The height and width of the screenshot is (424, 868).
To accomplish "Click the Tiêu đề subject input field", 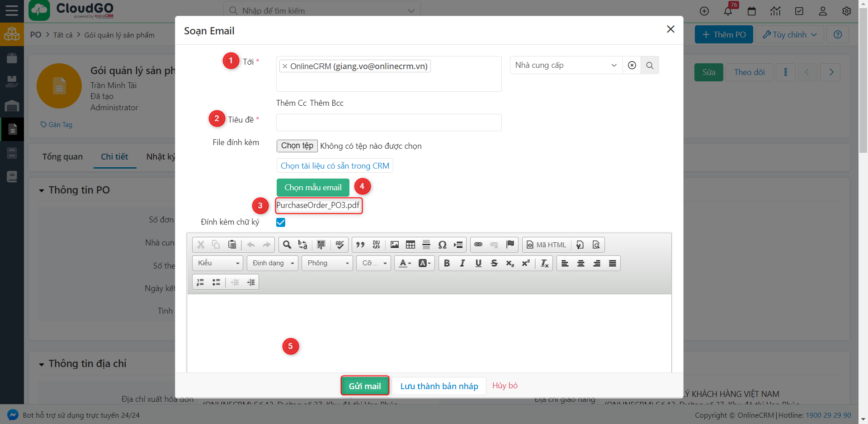I will 389,122.
